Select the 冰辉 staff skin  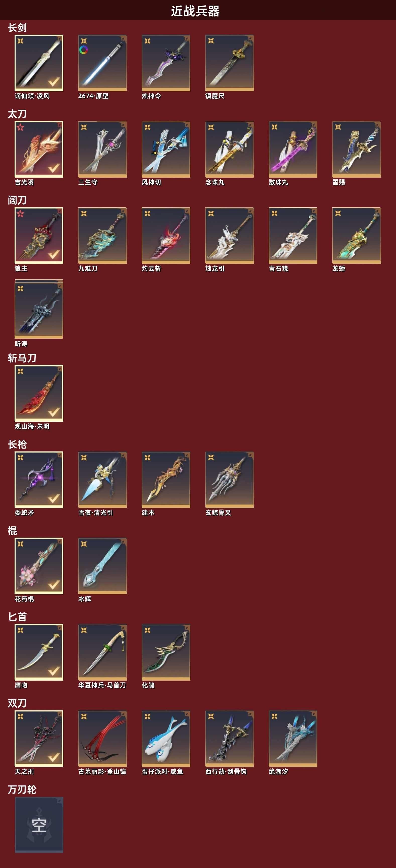tap(102, 566)
